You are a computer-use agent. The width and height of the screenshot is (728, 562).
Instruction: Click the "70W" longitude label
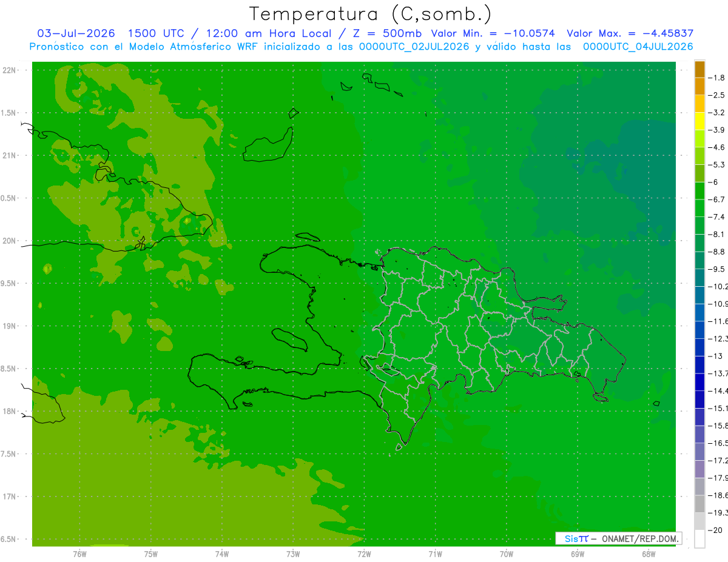(x=506, y=554)
